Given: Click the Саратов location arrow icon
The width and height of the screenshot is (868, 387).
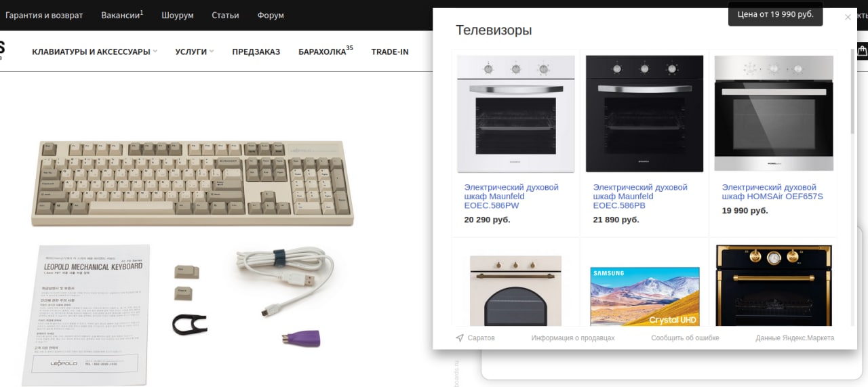Looking at the screenshot, I should pyautogui.click(x=459, y=338).
